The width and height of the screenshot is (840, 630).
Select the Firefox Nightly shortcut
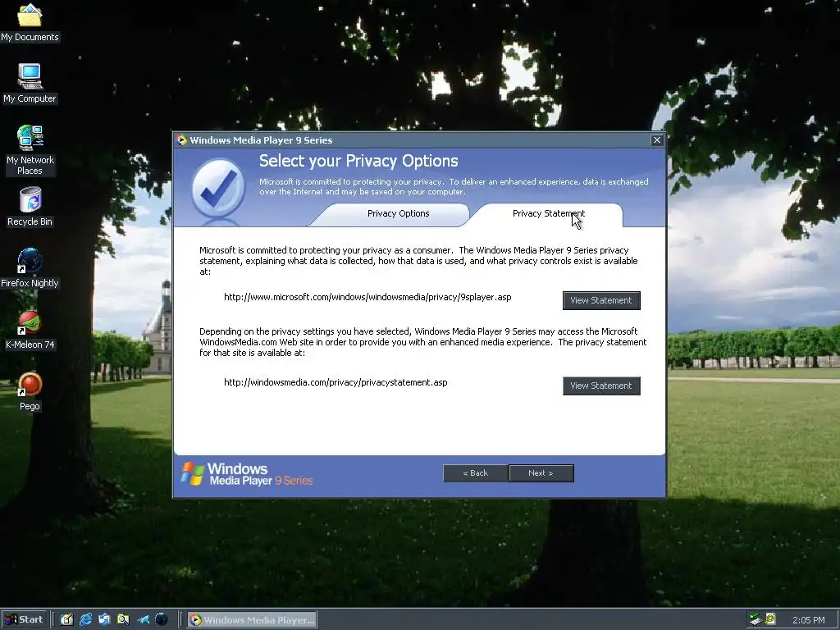coord(30,268)
